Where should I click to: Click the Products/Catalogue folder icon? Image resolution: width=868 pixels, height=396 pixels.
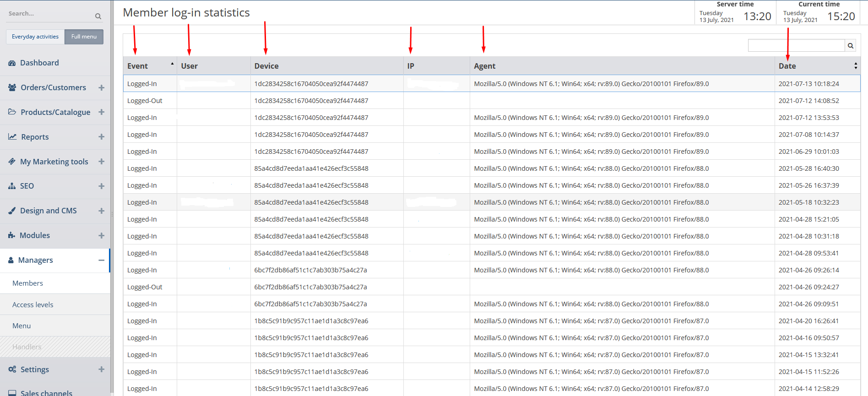coord(12,112)
